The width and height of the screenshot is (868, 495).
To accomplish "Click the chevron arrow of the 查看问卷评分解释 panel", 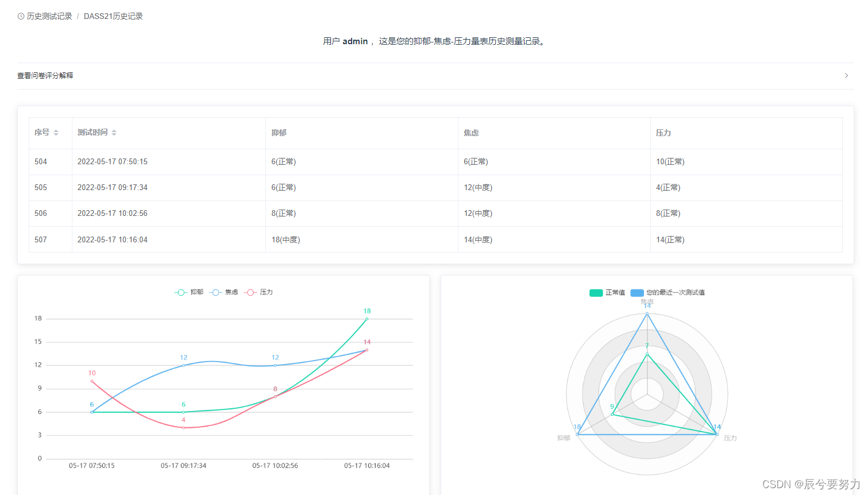I will point(846,76).
